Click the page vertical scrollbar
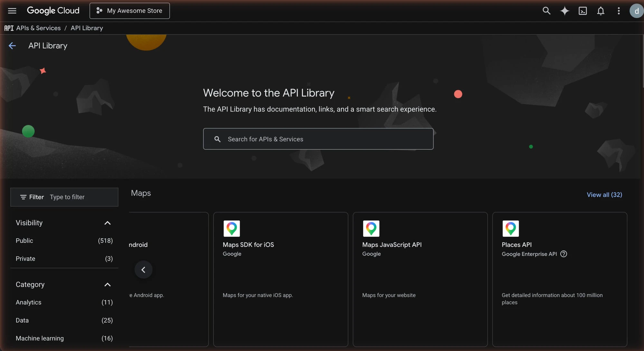Viewport: 644px width, 351px height. pos(642,61)
